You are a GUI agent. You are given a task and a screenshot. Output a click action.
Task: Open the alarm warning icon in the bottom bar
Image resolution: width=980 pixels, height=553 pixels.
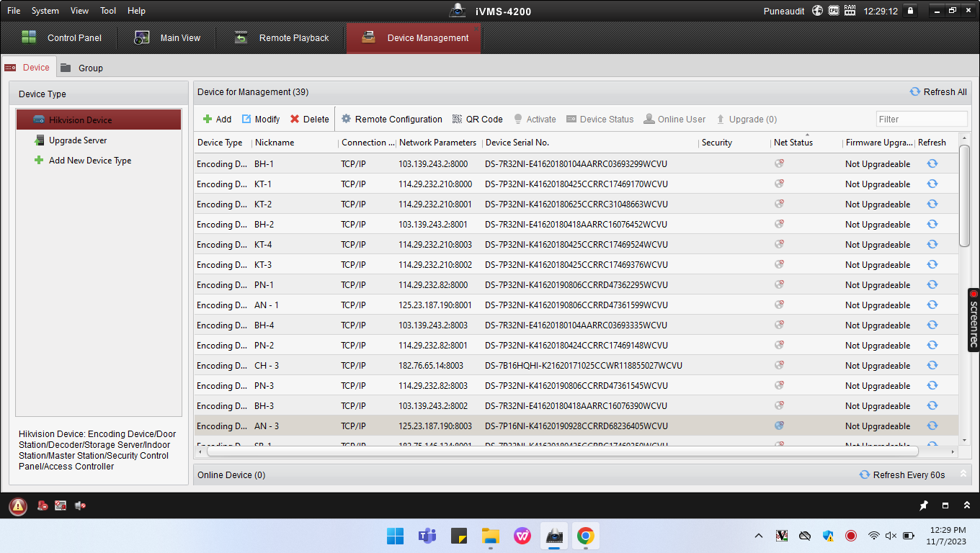tap(18, 506)
